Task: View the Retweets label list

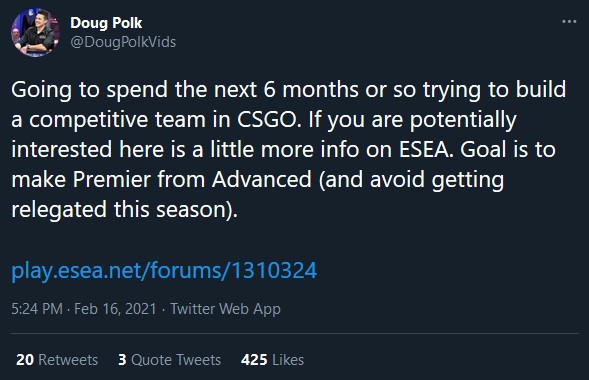Action: click(68, 360)
